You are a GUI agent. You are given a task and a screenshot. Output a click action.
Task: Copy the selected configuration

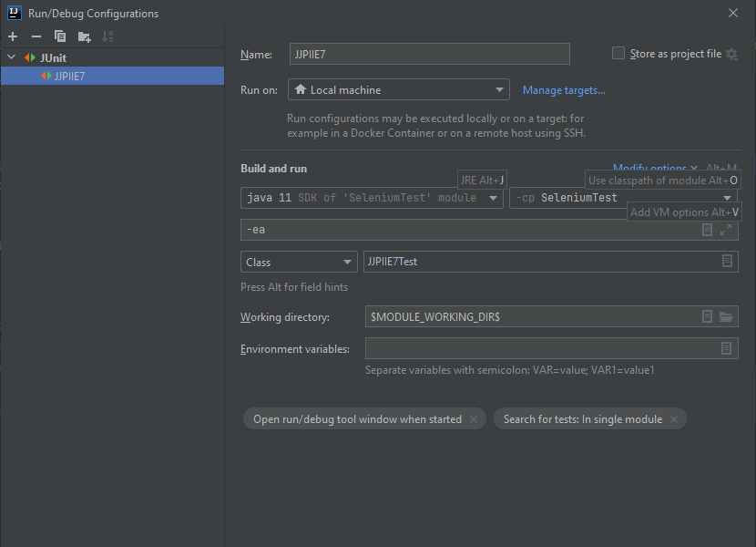60,36
